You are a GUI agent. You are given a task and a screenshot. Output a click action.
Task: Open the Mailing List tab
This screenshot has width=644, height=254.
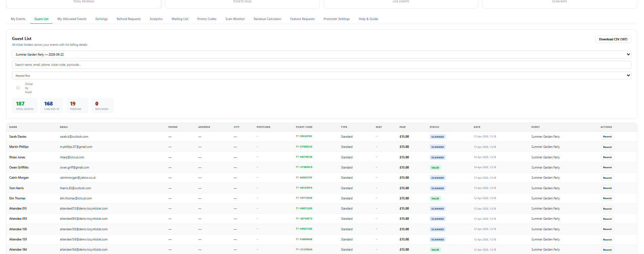point(180,19)
